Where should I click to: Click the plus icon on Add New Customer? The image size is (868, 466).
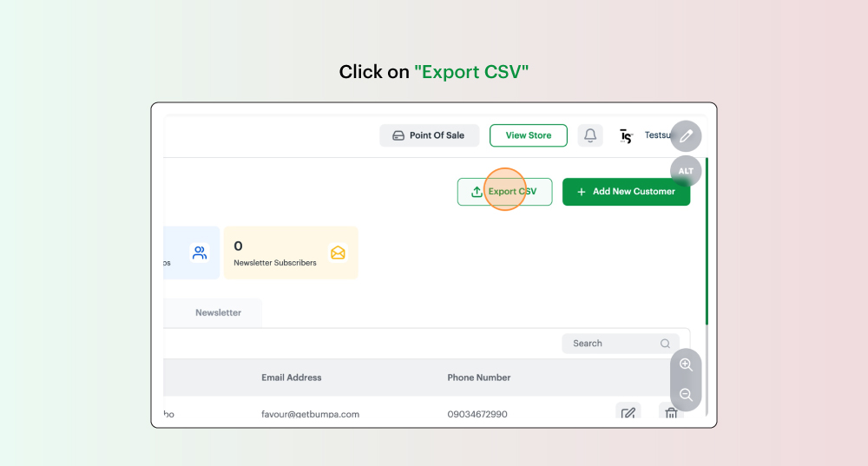coord(582,192)
